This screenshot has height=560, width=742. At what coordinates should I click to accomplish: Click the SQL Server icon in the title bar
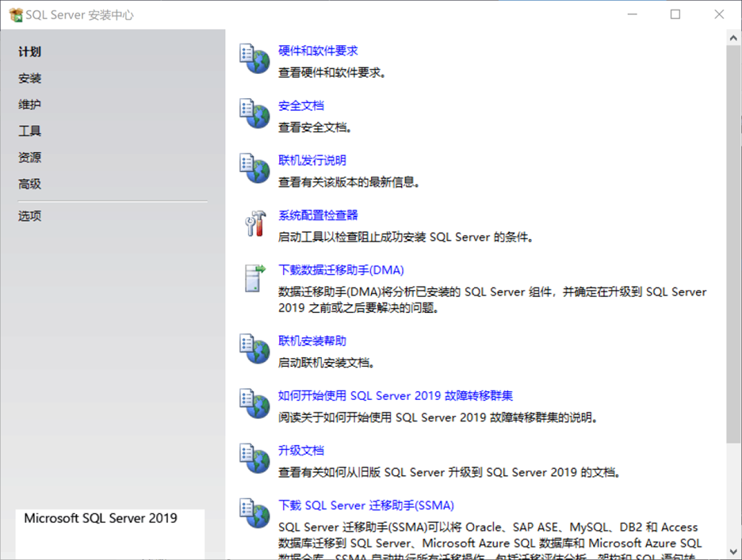[17, 13]
